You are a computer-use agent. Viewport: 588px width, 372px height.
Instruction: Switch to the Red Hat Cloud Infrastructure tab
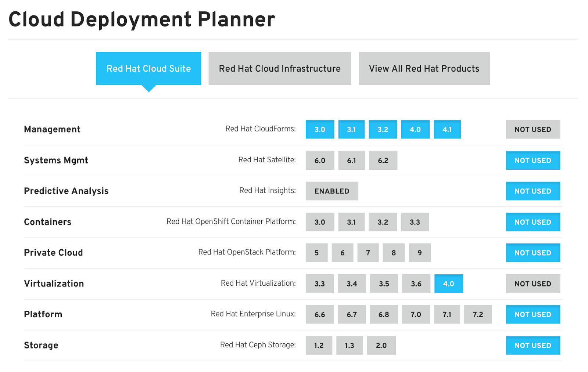point(279,68)
